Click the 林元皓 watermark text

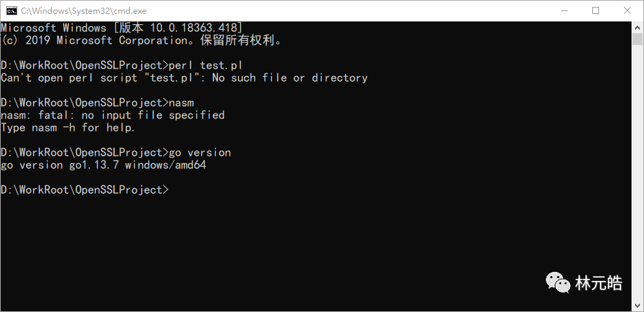pos(598,283)
